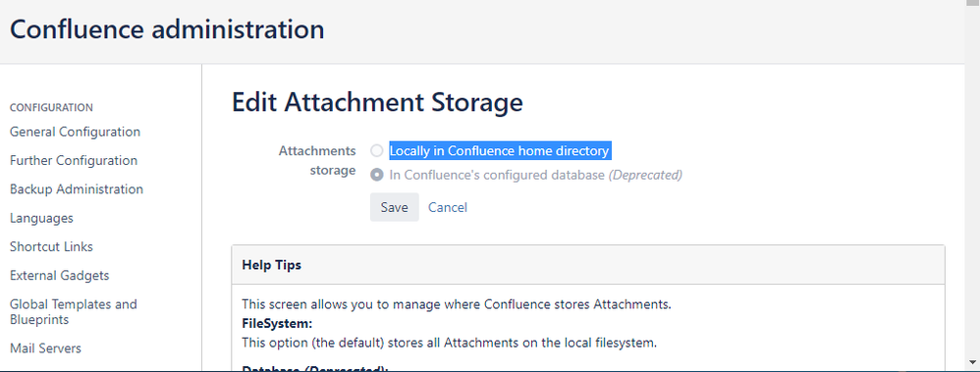This screenshot has height=372, width=980.
Task: Go to External Gadgets
Action: [x=59, y=276]
